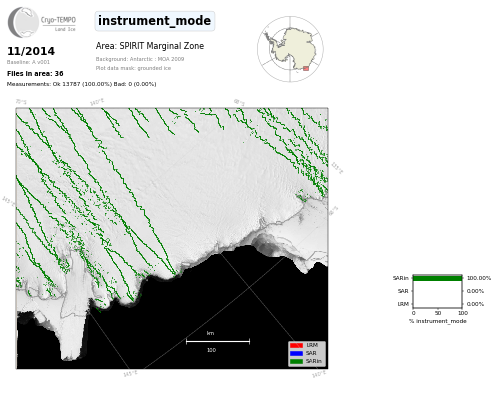This screenshot has height=410, width=492.
Task: Click the instrument_mode title box
Action: (x=155, y=21)
